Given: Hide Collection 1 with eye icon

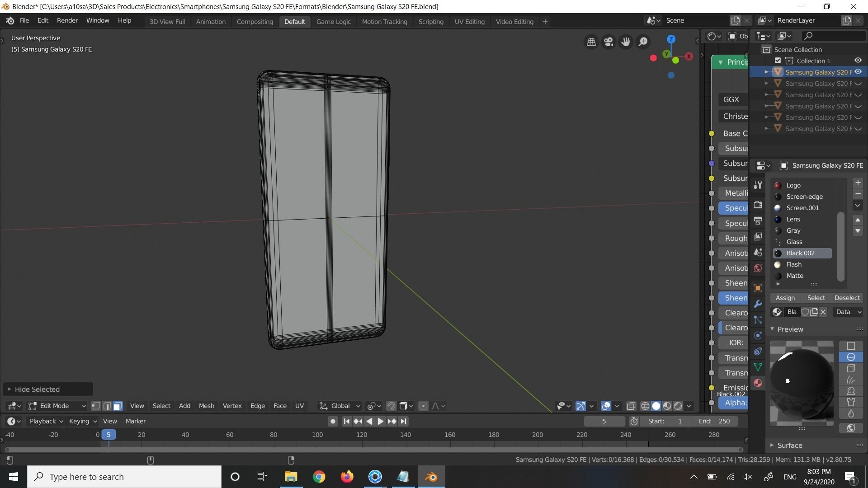Looking at the screenshot, I should [858, 61].
